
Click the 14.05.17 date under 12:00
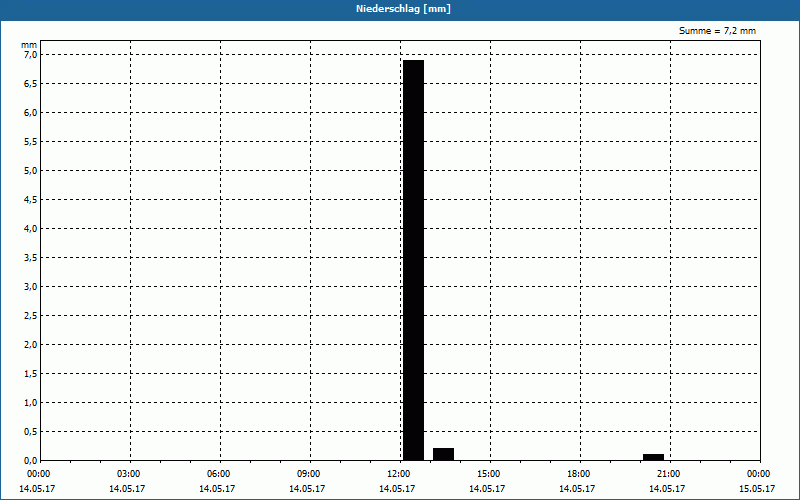click(397, 489)
